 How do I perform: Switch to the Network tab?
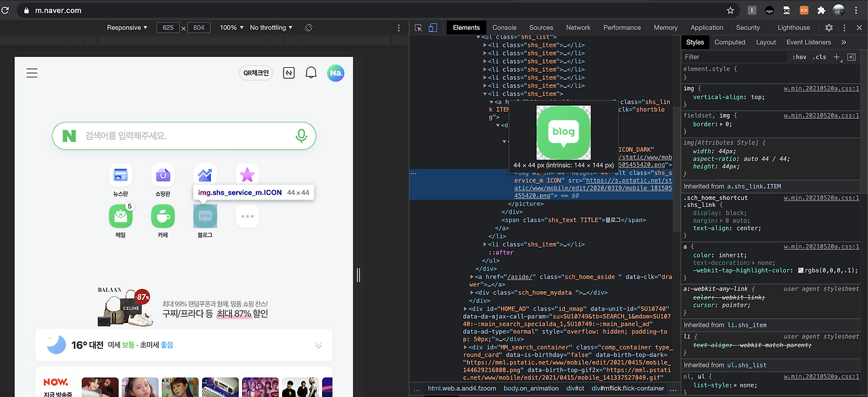[578, 28]
